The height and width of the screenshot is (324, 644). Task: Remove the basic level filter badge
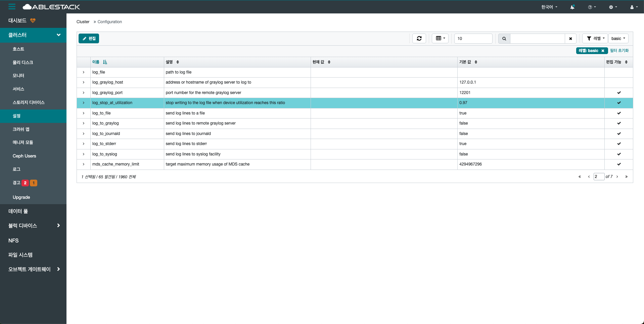coord(603,51)
